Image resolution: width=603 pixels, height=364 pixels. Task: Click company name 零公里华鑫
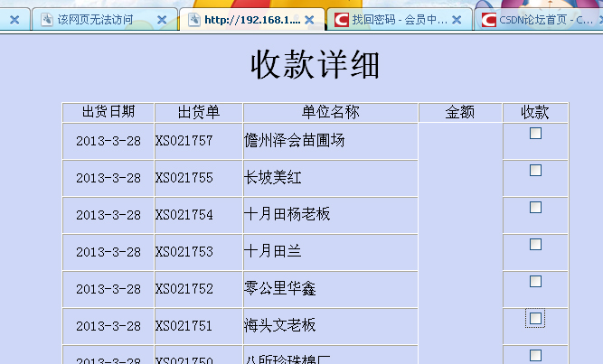pyautogui.click(x=280, y=288)
